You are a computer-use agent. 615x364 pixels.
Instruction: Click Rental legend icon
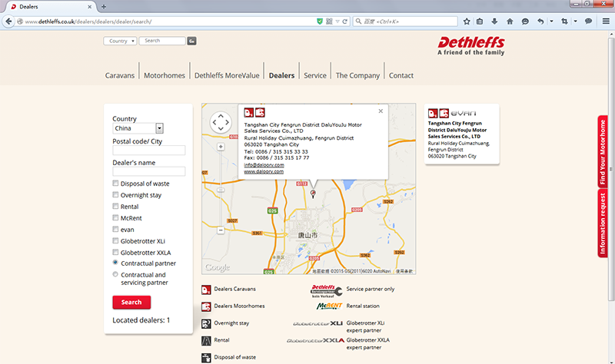[x=206, y=341]
